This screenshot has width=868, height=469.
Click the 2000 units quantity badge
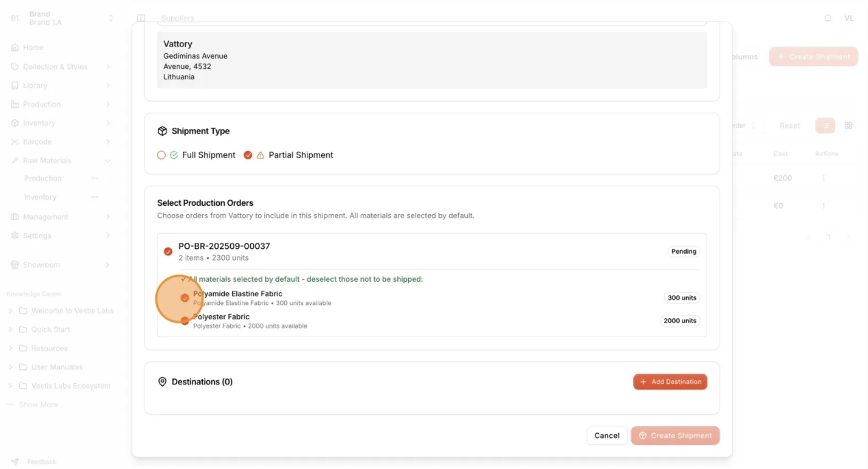click(x=680, y=321)
